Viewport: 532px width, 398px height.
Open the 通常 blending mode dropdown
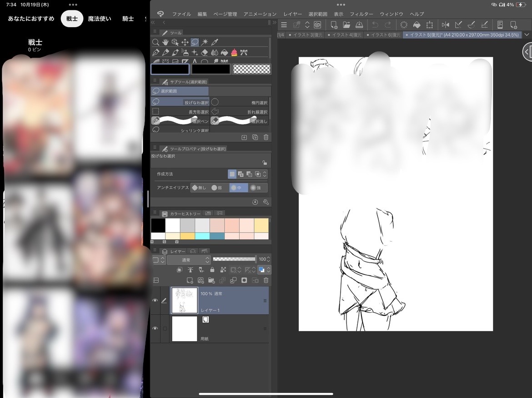tap(189, 260)
